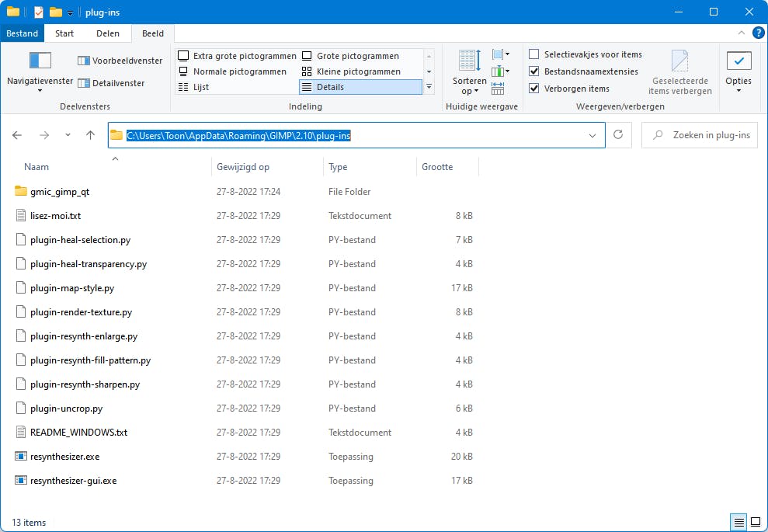Expand the Indeling layout gallery arrow
Viewport: 768px width, 532px height.
pyautogui.click(x=429, y=87)
